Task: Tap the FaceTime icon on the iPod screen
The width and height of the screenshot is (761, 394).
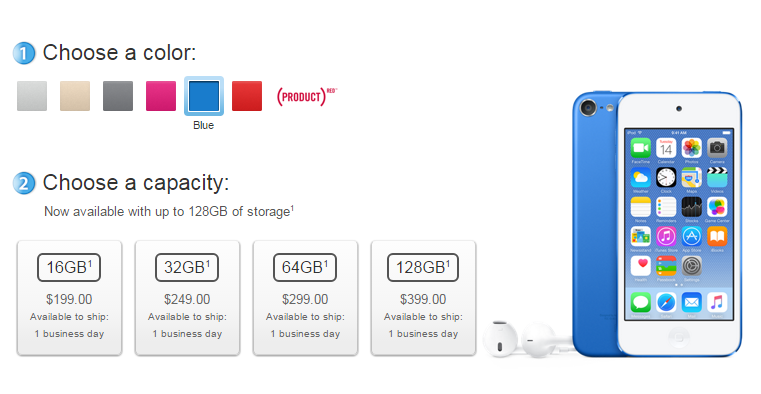Action: click(641, 148)
